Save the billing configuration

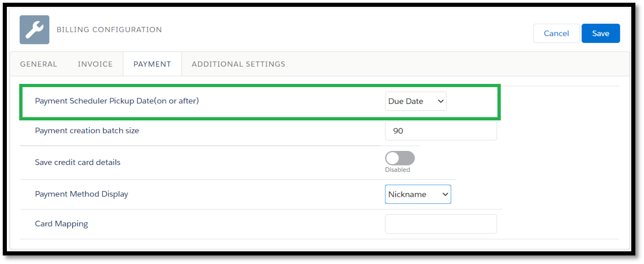tap(600, 33)
